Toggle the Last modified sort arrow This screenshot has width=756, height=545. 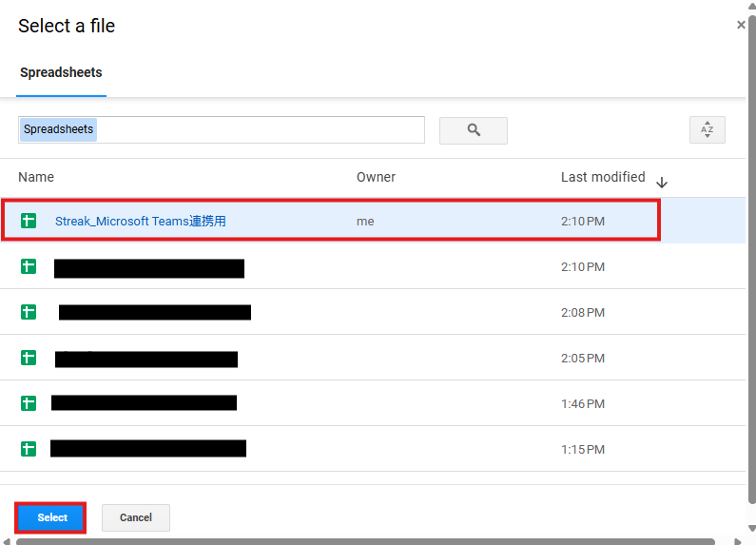click(x=662, y=183)
